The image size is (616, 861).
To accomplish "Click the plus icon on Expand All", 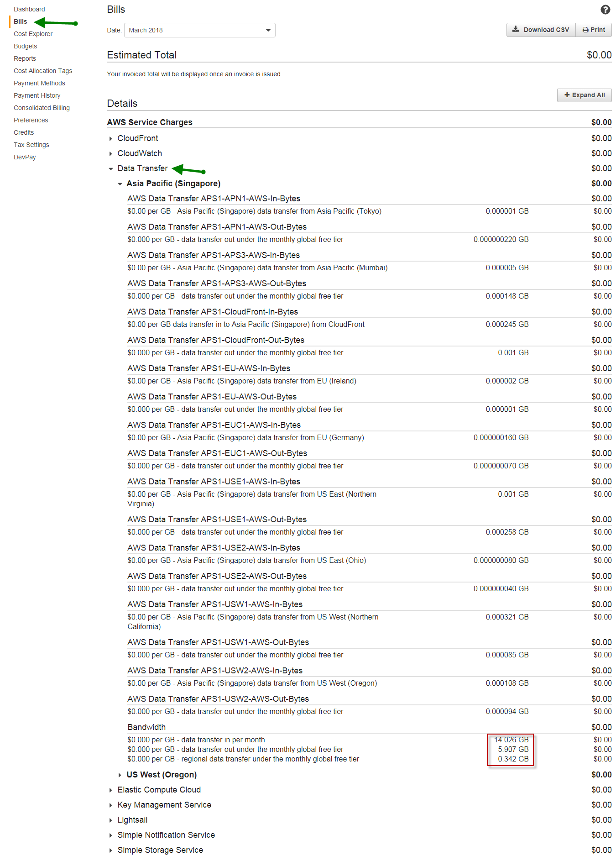I will pyautogui.click(x=567, y=95).
